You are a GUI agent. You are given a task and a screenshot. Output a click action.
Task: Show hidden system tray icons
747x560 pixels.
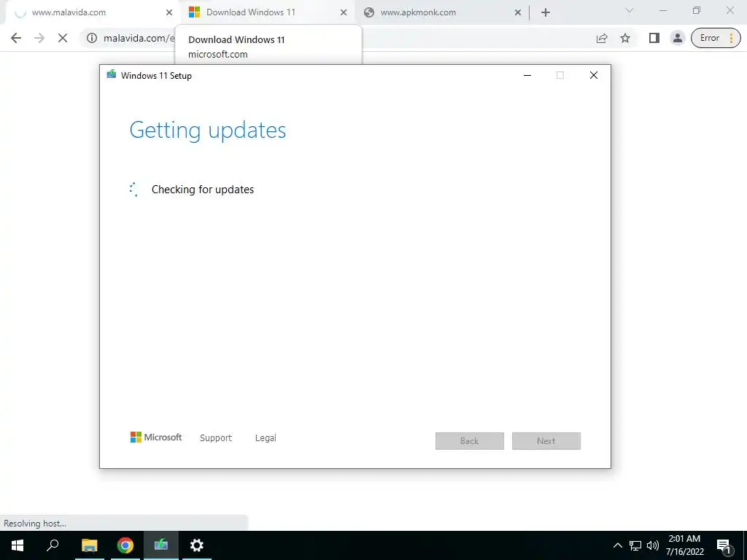coord(617,545)
